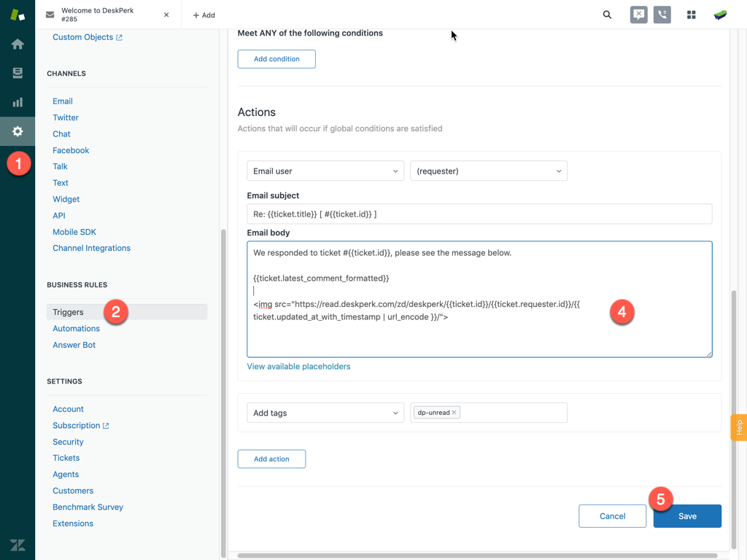Click the Add action button
747x560 pixels.
tap(271, 459)
